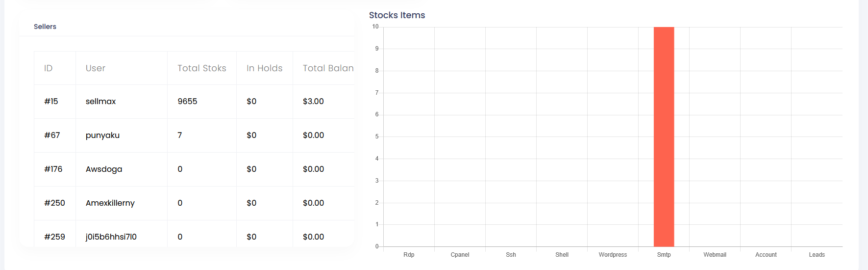Click the Stocks Items chart title
This screenshot has height=270, width=868.
(397, 15)
